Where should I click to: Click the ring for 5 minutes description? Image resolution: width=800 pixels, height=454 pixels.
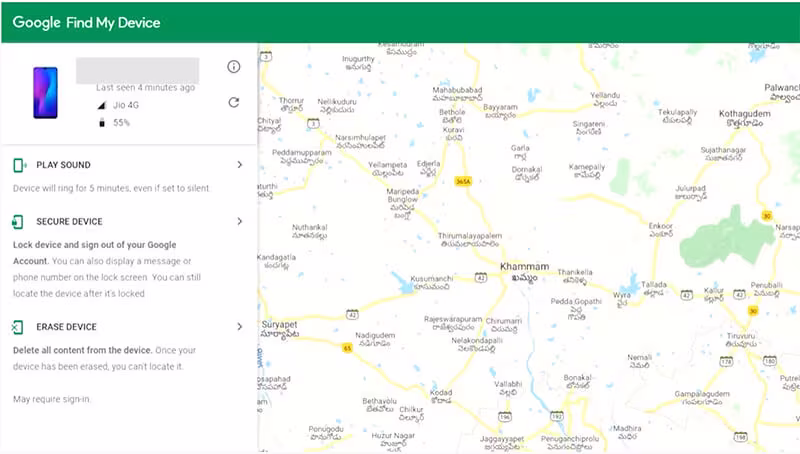[x=111, y=188]
